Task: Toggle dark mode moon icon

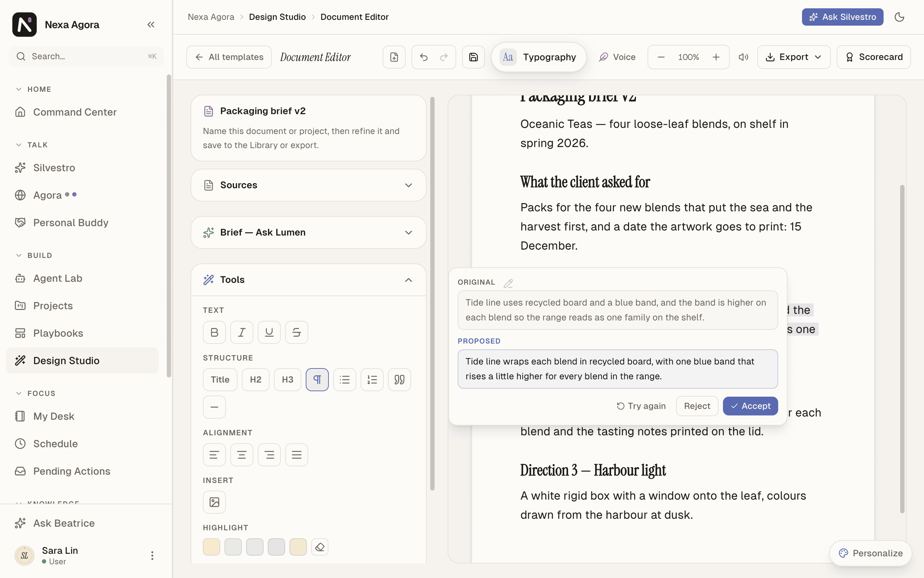Action: point(899,17)
